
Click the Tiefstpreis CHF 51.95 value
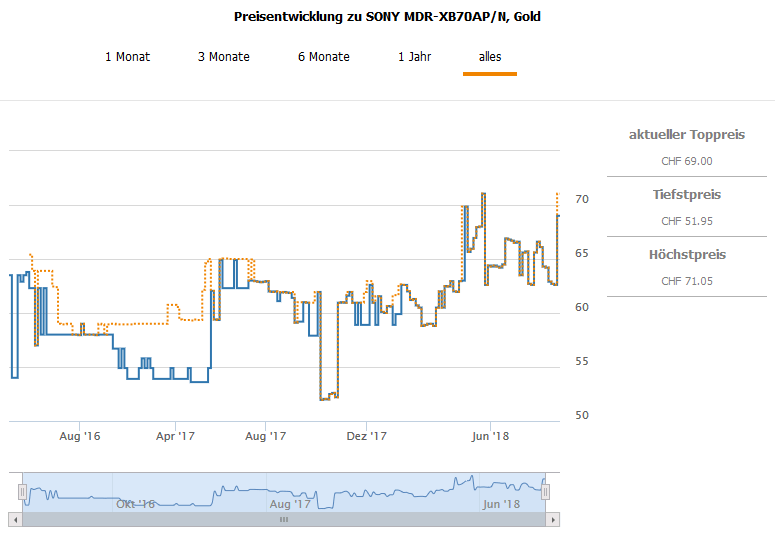[687, 221]
